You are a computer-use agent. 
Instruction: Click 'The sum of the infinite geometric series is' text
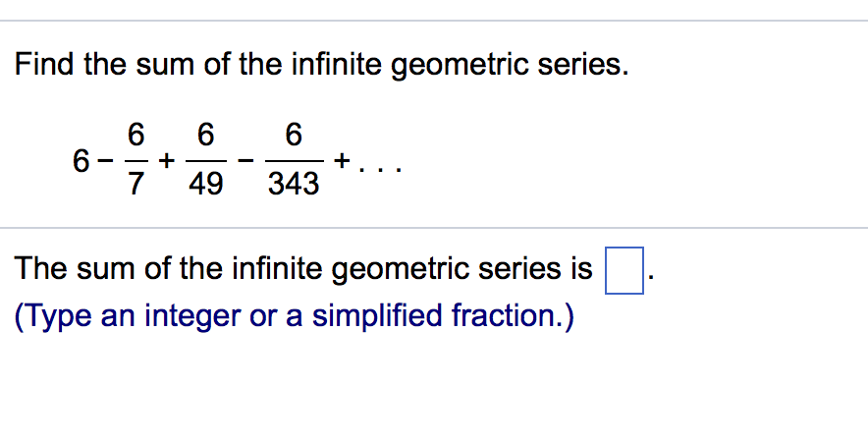point(304,268)
